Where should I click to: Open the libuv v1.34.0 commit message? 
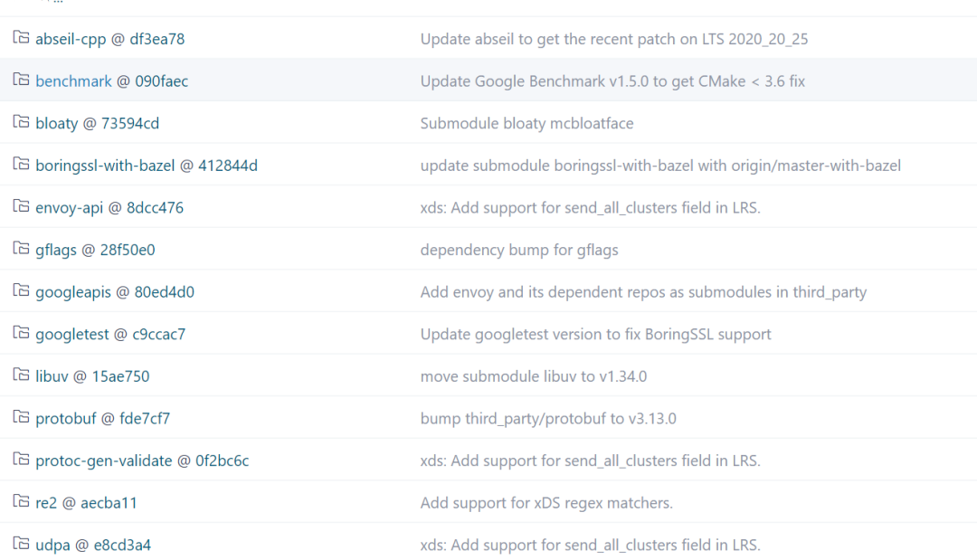(x=533, y=376)
